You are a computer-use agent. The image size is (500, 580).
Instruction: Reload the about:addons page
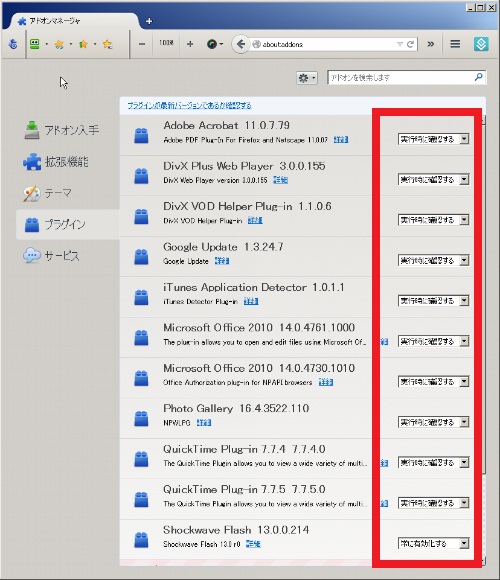[410, 44]
